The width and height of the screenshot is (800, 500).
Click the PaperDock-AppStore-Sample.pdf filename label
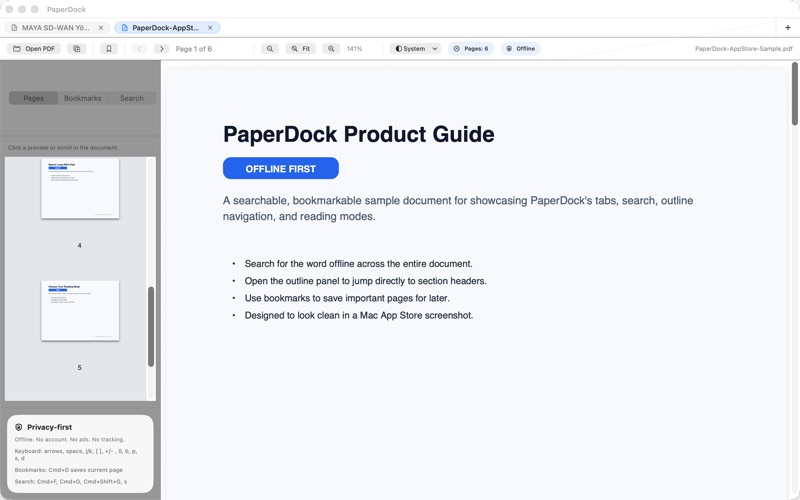coord(743,49)
